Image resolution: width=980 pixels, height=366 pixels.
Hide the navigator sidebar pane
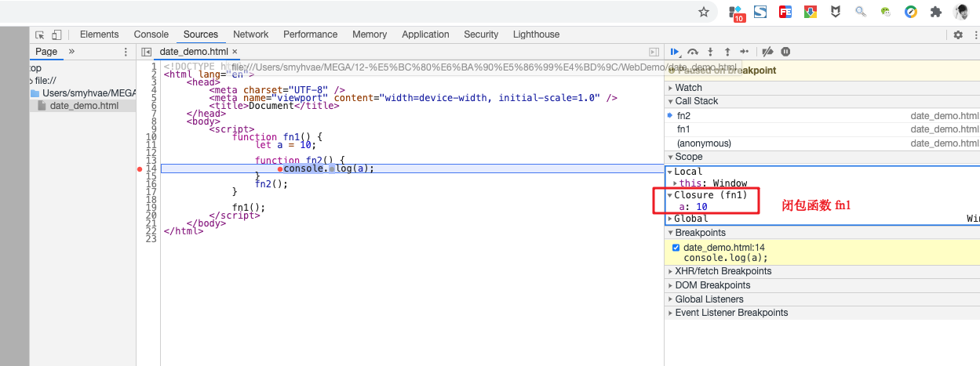[146, 52]
